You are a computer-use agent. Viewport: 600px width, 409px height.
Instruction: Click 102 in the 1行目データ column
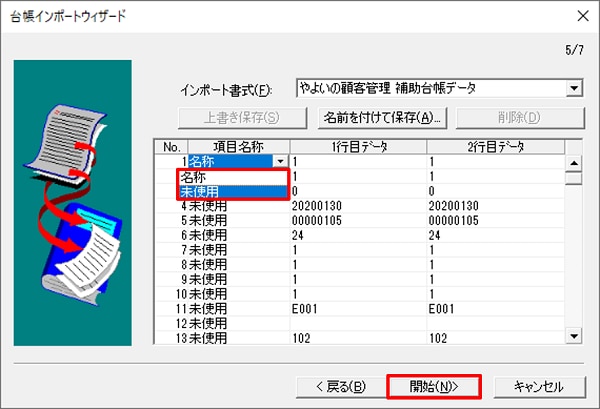point(302,338)
